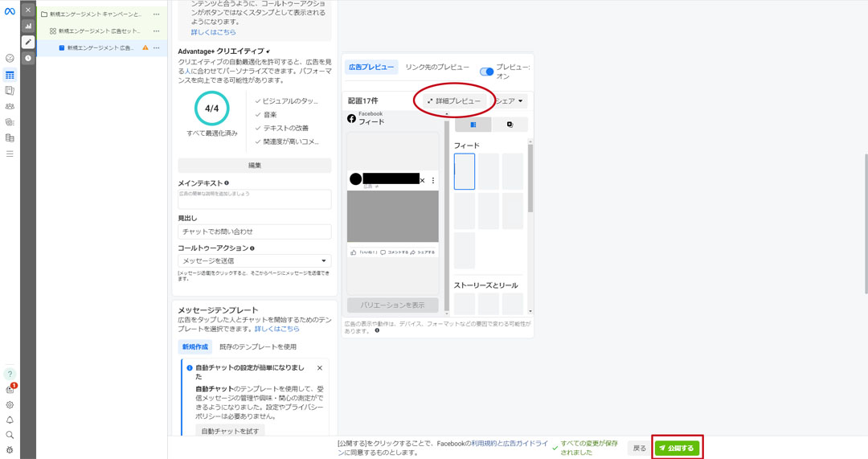Click バリエーションを表示 button

pyautogui.click(x=392, y=305)
